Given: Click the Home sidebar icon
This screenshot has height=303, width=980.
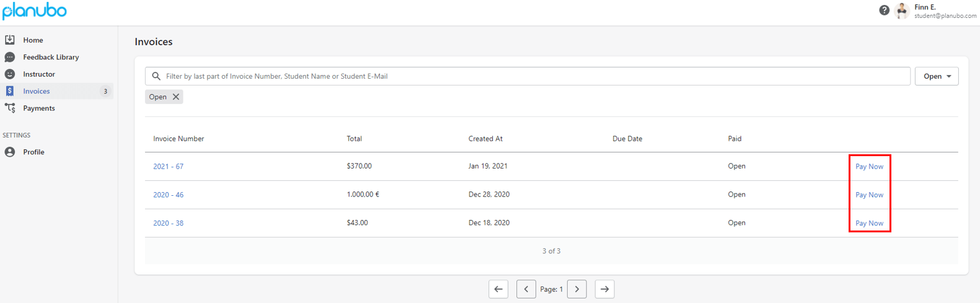Looking at the screenshot, I should (10, 40).
